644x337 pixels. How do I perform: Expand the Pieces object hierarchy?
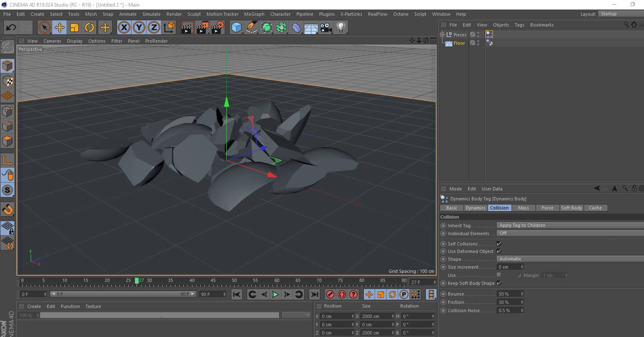442,34
